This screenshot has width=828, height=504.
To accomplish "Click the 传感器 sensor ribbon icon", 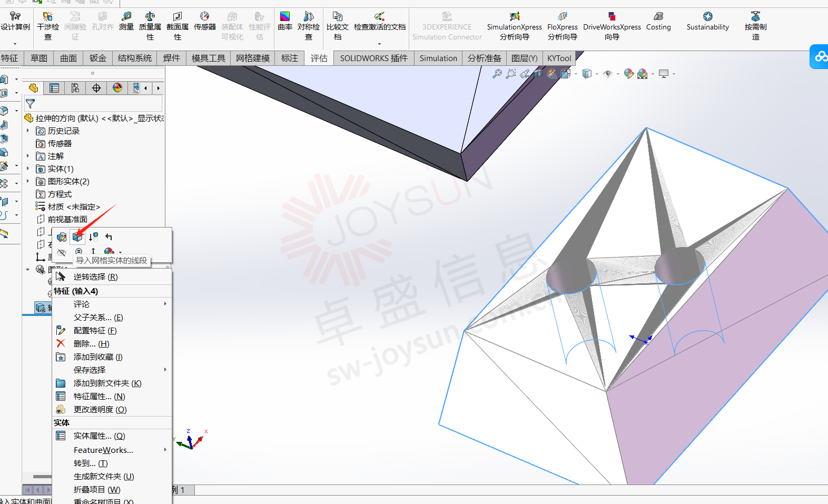I will pos(205,22).
